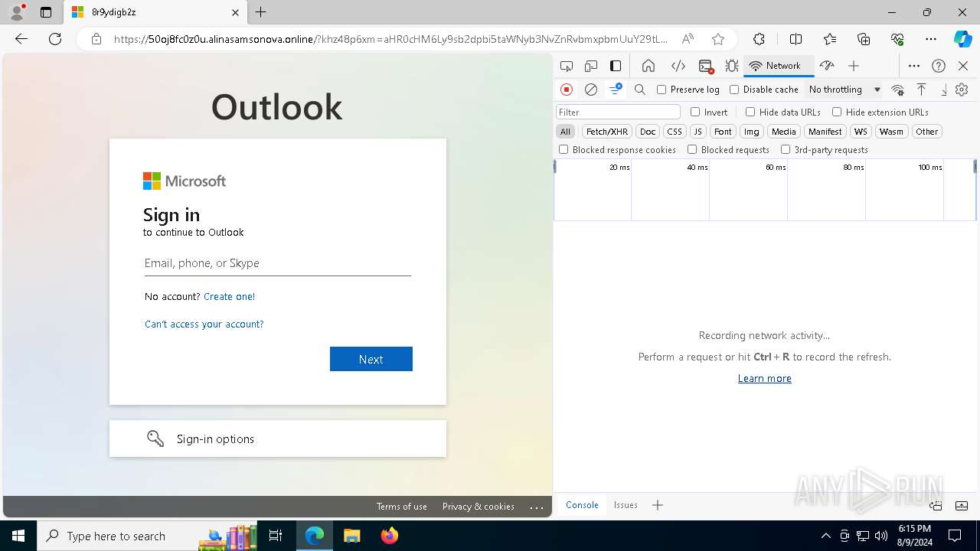980x551 pixels.
Task: Open Edge extensions puzzle icon
Action: pos(759,39)
